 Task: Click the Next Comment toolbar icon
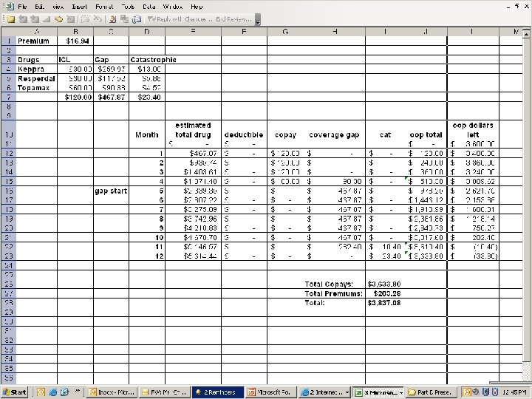(35, 19)
